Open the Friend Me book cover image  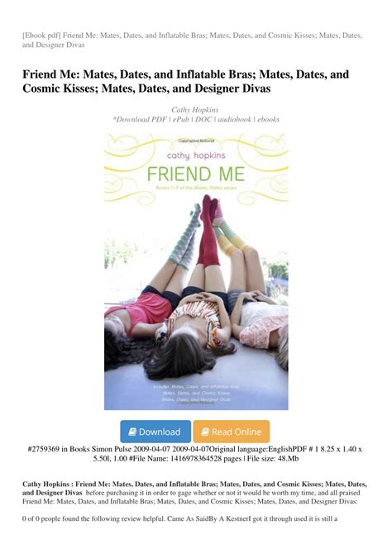(196, 271)
